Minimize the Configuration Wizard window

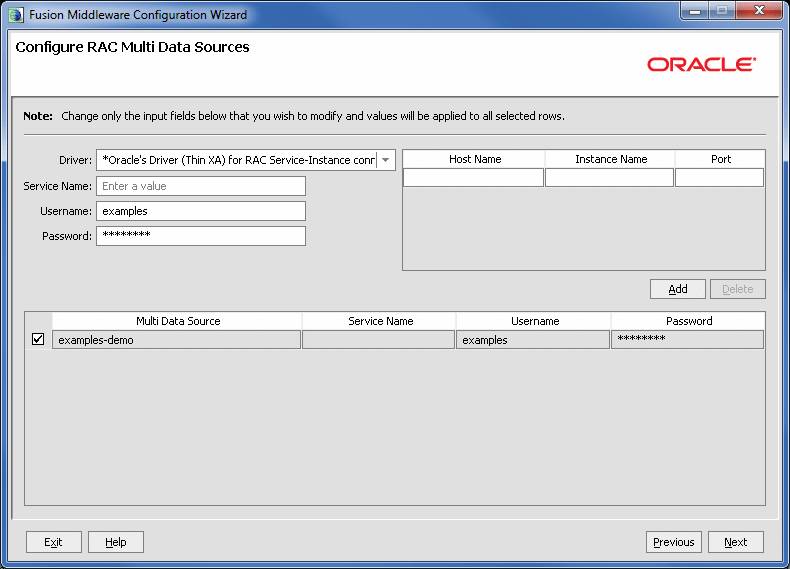click(695, 11)
